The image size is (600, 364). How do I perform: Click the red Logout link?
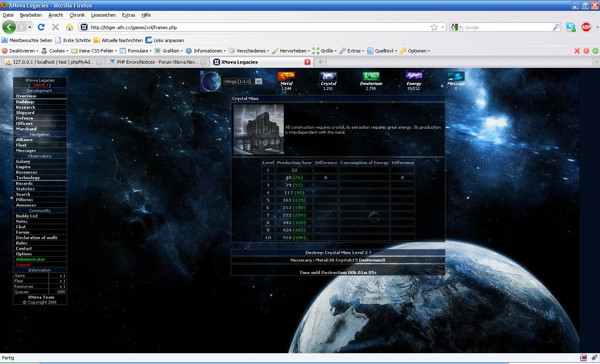pyautogui.click(x=23, y=265)
